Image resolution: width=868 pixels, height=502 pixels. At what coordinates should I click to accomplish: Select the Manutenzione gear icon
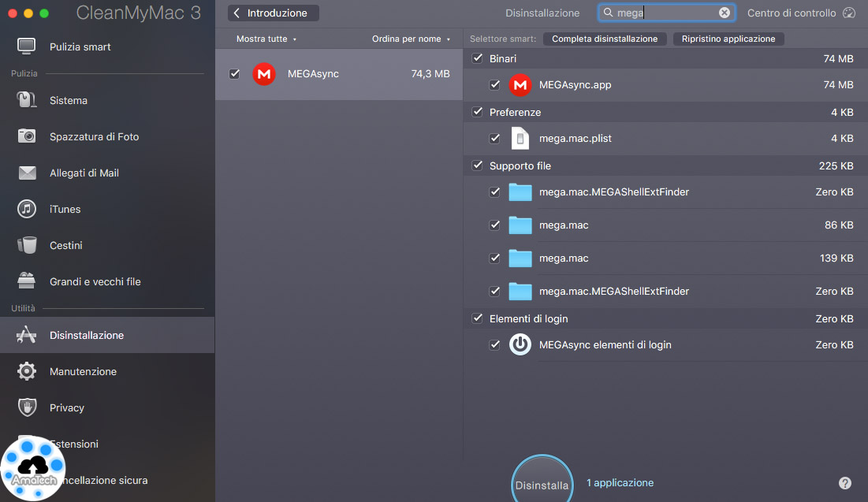(27, 371)
